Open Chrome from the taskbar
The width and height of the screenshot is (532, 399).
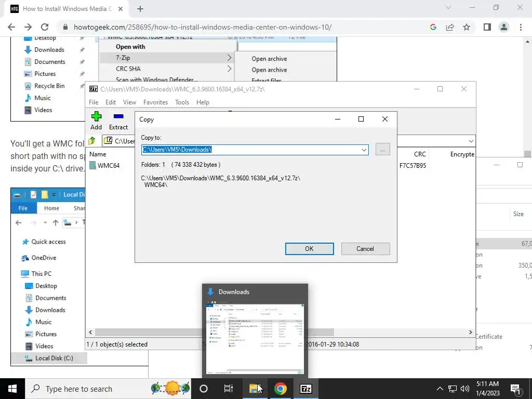[280, 389]
